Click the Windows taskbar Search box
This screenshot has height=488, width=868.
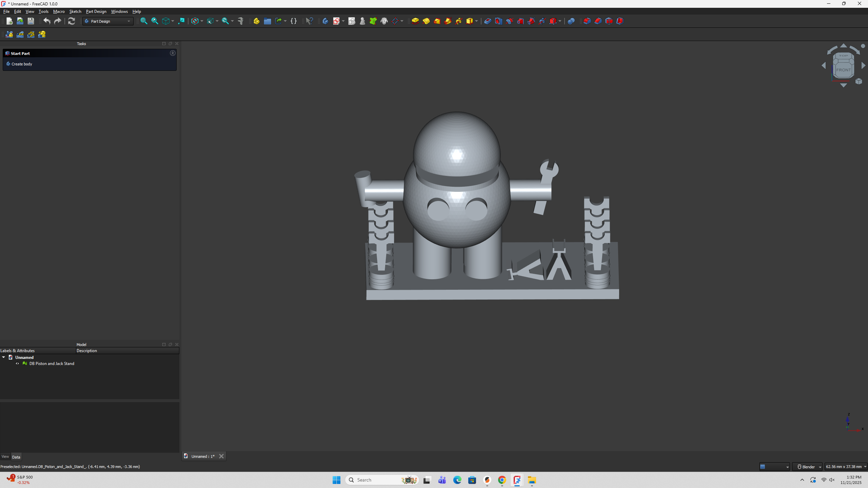[382, 480]
